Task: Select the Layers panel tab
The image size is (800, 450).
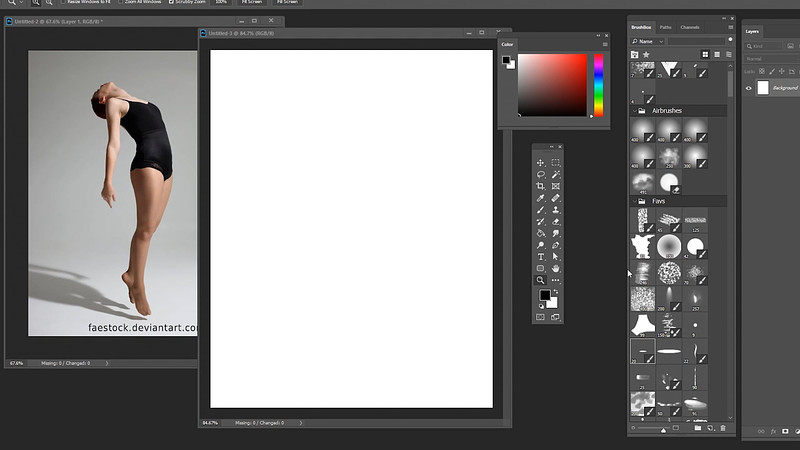Action: (x=752, y=32)
